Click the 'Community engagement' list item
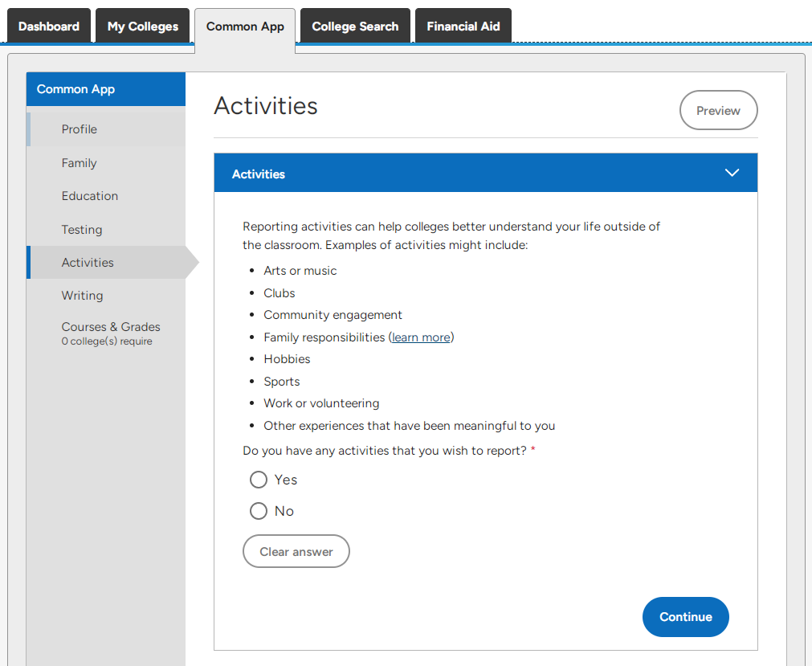The width and height of the screenshot is (812, 666). [x=333, y=315]
